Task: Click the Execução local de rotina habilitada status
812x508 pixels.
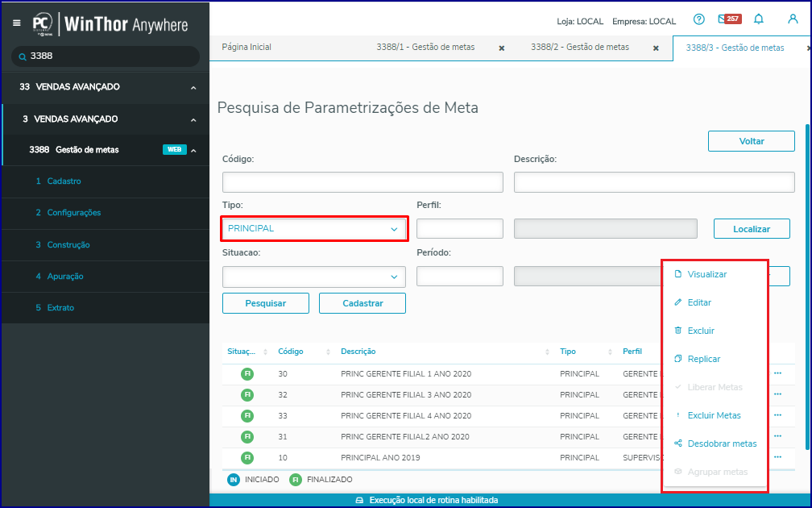Action: click(x=427, y=500)
